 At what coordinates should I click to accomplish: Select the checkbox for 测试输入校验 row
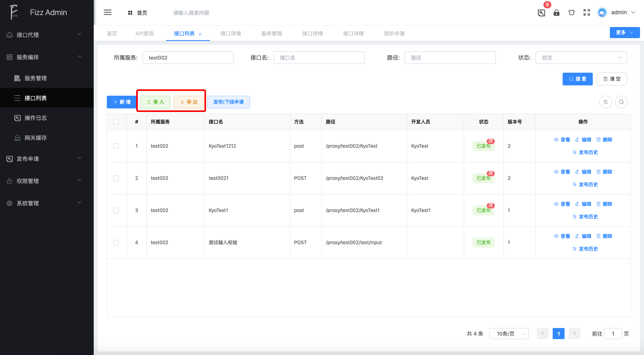coord(116,243)
